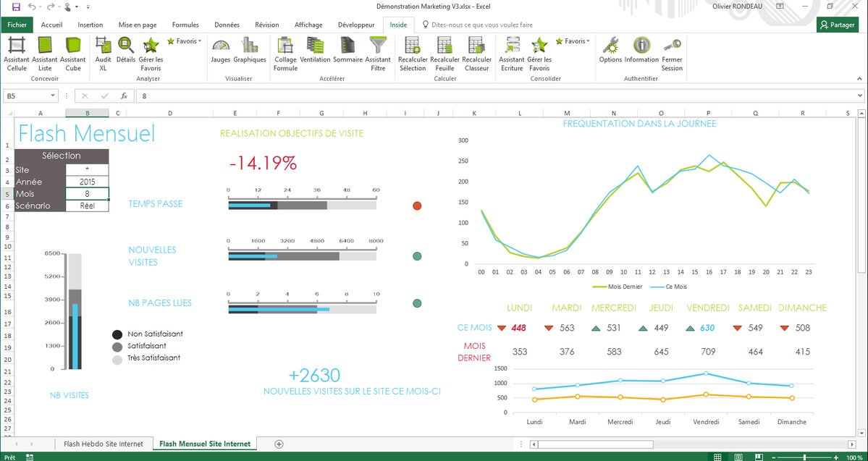The height and width of the screenshot is (461, 868).
Task: Click Recalculer Classeur
Action: [476, 54]
